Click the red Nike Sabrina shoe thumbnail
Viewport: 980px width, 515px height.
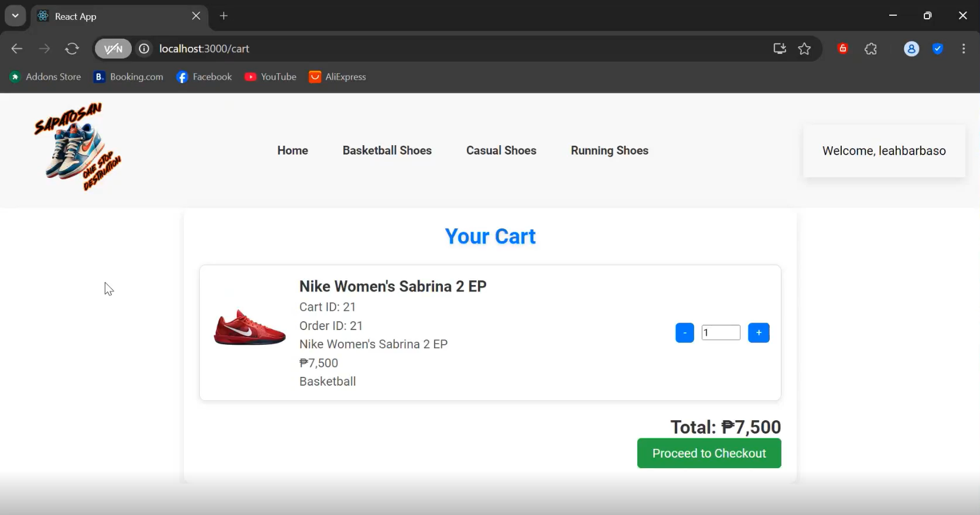(250, 328)
